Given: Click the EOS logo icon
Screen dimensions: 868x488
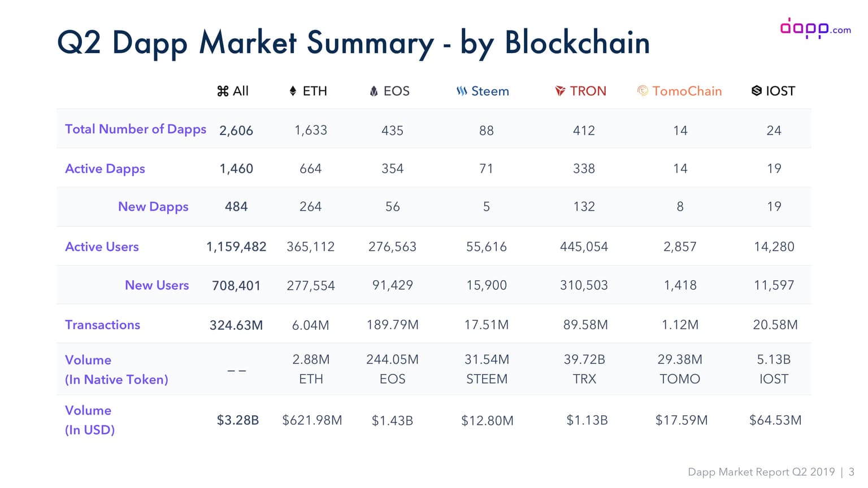Looking at the screenshot, I should pos(374,91).
